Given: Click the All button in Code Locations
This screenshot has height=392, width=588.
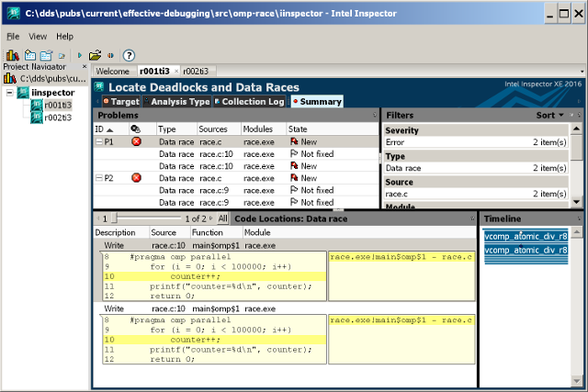Looking at the screenshot, I should [222, 218].
